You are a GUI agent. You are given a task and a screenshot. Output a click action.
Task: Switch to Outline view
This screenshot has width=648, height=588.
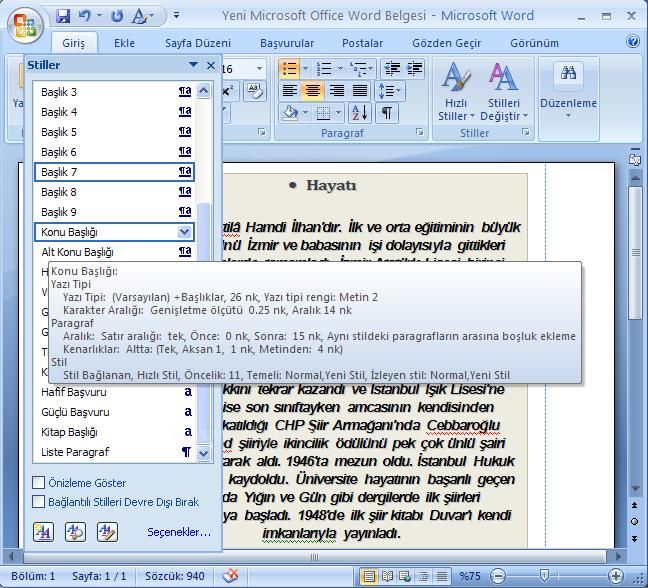pyautogui.click(x=424, y=576)
